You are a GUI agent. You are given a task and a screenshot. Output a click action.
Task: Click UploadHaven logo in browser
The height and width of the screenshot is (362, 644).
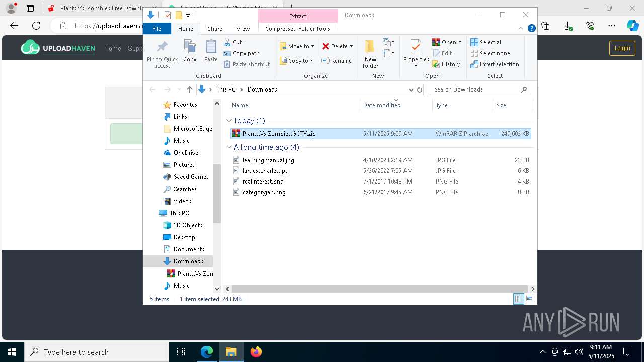[58, 48]
